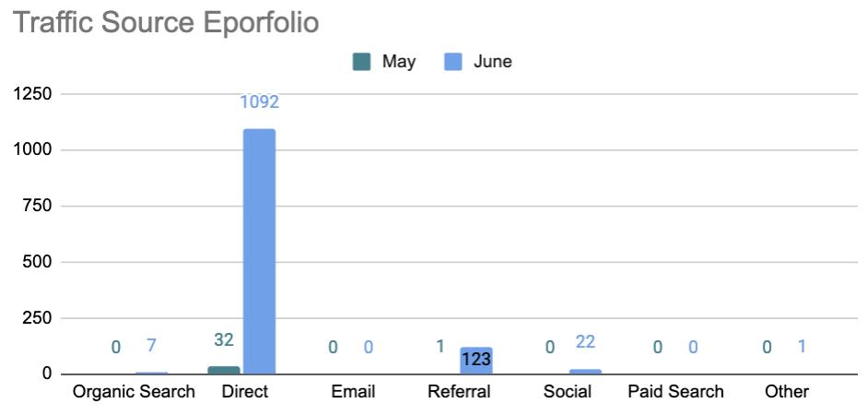This screenshot has width=868, height=415.
Task: Click the small May Direct bar
Action: [x=224, y=370]
